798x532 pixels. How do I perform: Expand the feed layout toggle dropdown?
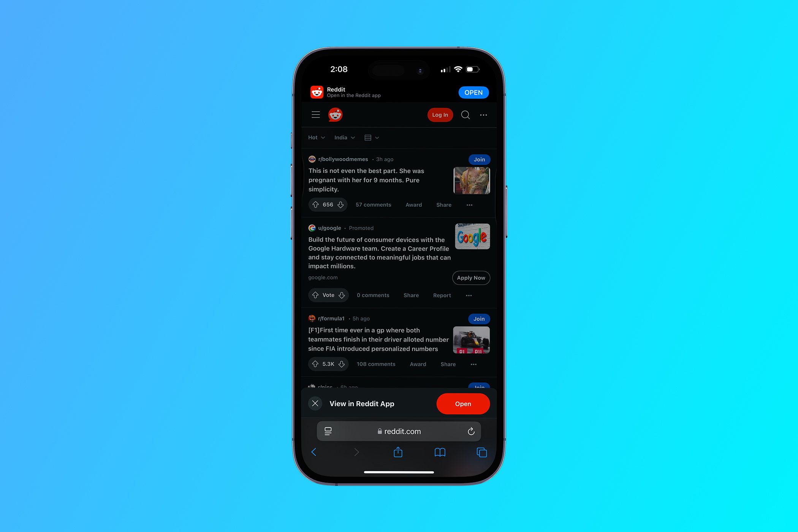pyautogui.click(x=371, y=137)
